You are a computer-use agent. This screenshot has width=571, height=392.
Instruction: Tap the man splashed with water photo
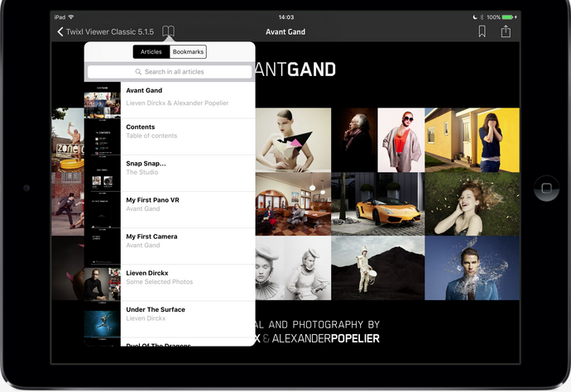472,268
